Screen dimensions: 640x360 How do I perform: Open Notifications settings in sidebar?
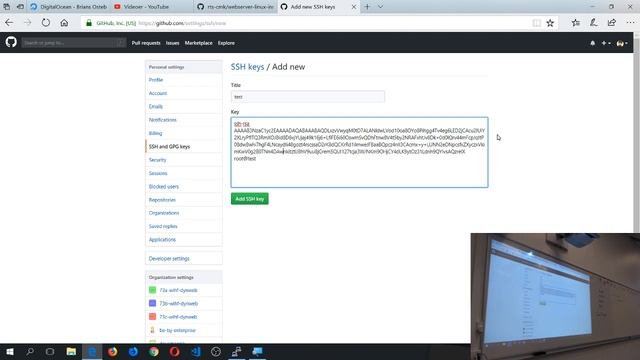[x=162, y=120]
